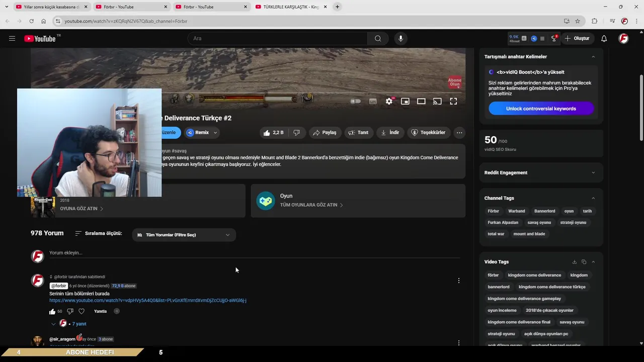
Task: Click the search magnifier button
Action: [x=378, y=39]
